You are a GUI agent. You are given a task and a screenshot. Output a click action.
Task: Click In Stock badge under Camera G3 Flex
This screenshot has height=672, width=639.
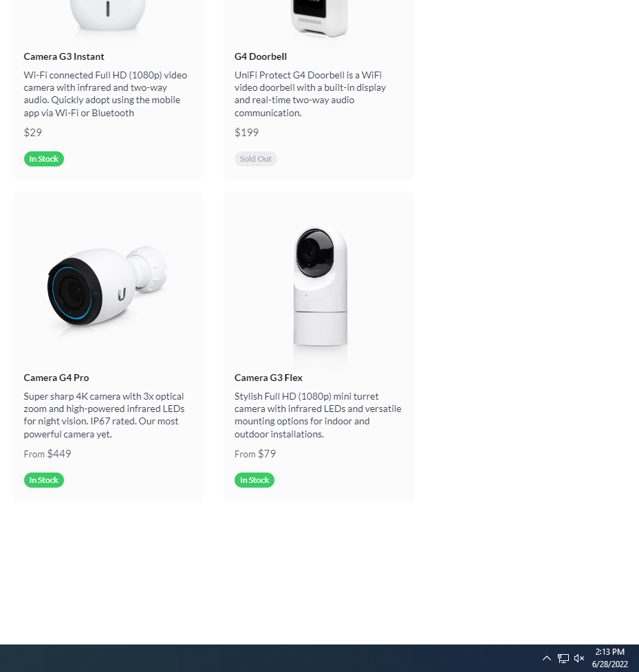pyautogui.click(x=254, y=480)
